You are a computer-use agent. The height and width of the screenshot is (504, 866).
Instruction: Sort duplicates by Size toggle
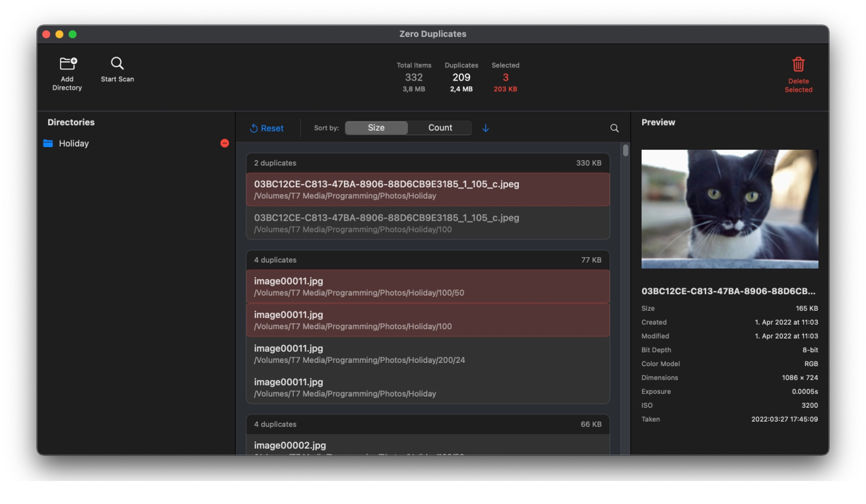pyautogui.click(x=376, y=128)
